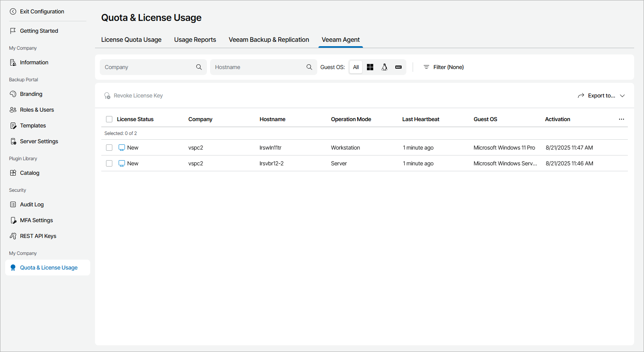Sort by Last Heartbeat column header
This screenshot has height=352, width=644.
pyautogui.click(x=421, y=119)
